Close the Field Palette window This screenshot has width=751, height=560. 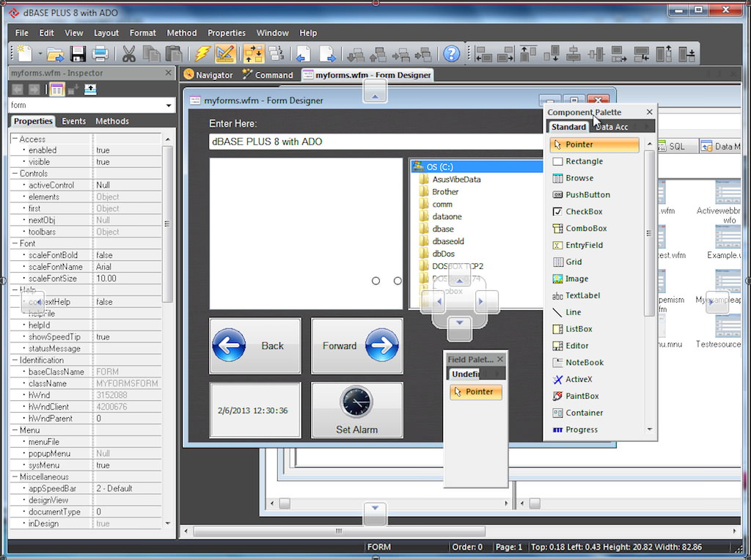[x=500, y=359]
